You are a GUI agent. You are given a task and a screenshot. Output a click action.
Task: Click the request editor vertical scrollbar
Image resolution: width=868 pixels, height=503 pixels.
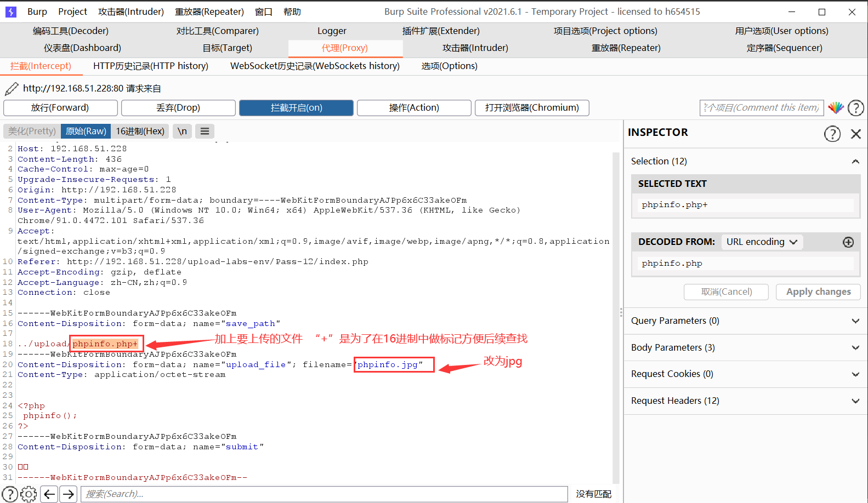coord(616,318)
